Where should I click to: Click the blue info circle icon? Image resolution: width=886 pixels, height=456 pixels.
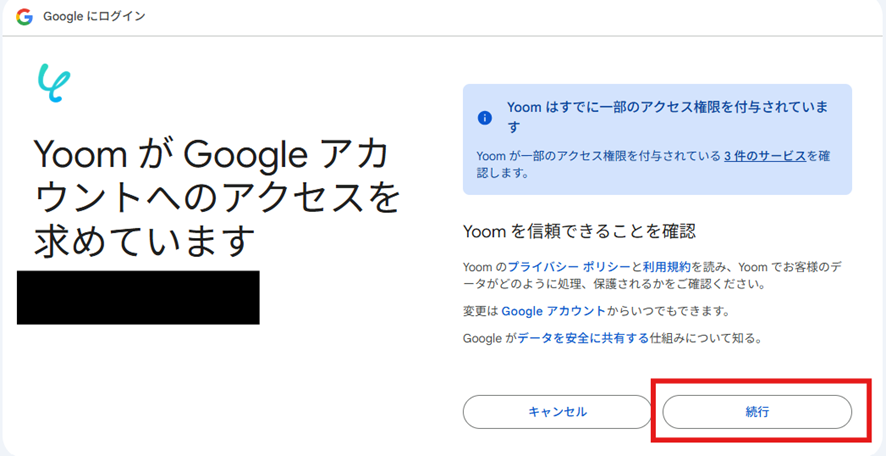tap(484, 118)
